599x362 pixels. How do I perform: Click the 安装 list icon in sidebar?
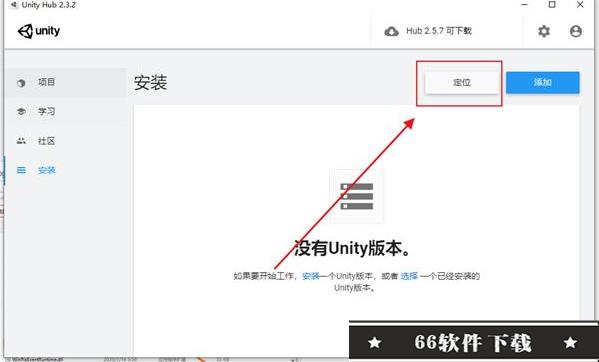pos(21,170)
